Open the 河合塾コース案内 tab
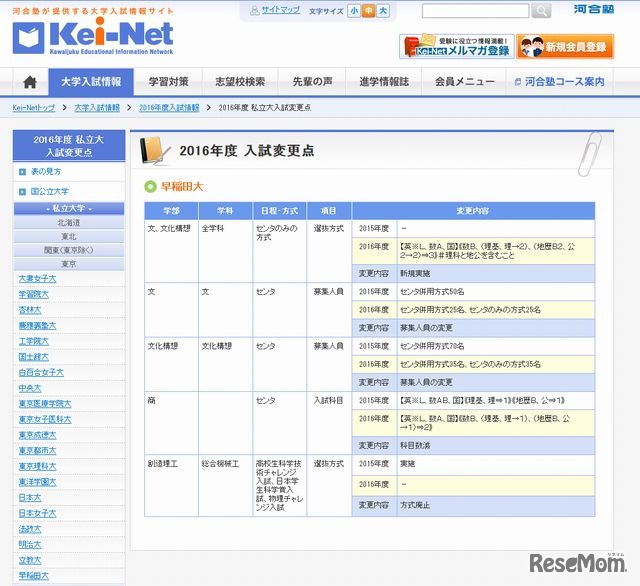Viewport: 640px width, 586px height. pyautogui.click(x=560, y=82)
